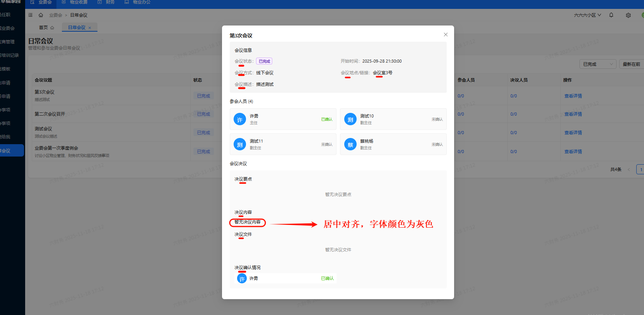Click the 测试11 attendee avatar
Viewport: 644px width, 315px height.
pyautogui.click(x=240, y=145)
